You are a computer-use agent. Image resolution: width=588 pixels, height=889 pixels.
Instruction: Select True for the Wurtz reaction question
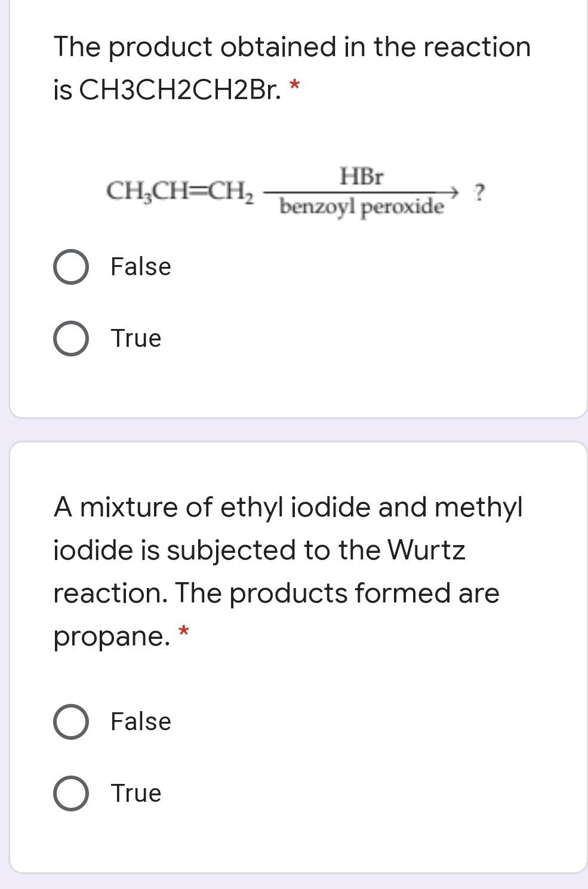point(72,792)
